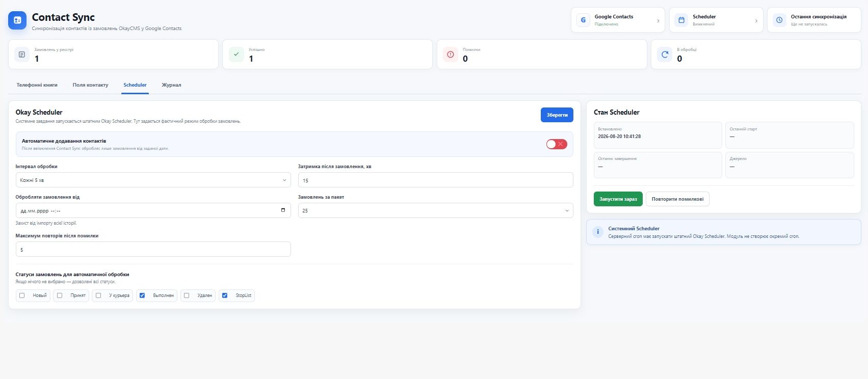Focus the Обробляти замовлення від date field
Viewport: 868px width, 379px height.
pos(153,210)
